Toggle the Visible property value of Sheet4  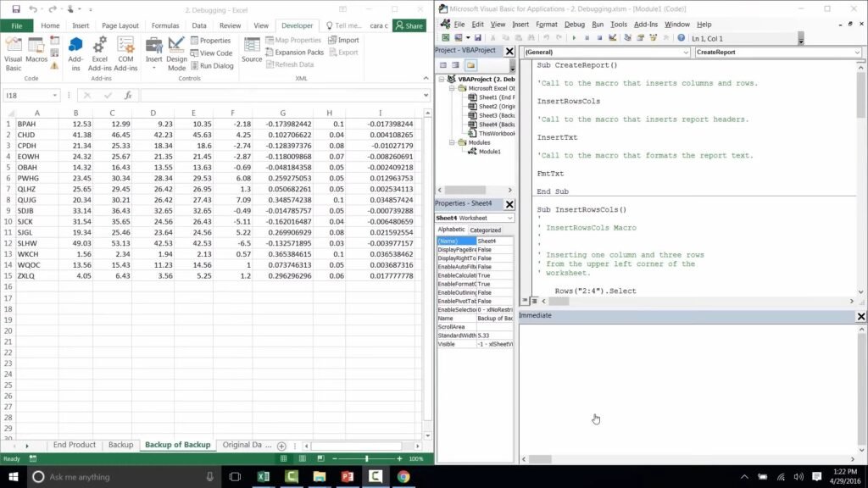click(x=492, y=344)
